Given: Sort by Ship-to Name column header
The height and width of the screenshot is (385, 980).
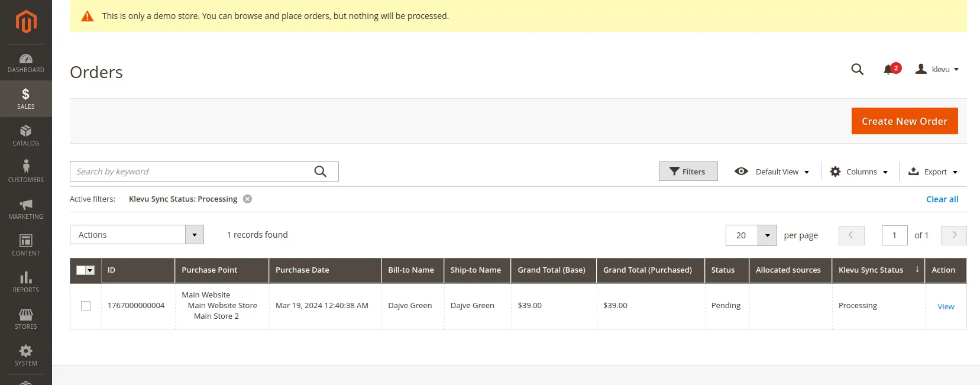Looking at the screenshot, I should (477, 270).
